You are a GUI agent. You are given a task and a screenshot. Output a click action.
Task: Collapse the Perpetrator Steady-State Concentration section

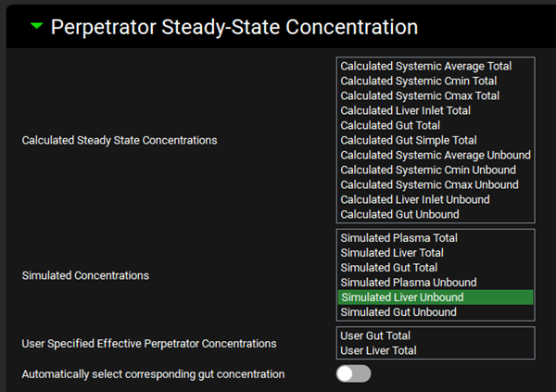pos(36,27)
